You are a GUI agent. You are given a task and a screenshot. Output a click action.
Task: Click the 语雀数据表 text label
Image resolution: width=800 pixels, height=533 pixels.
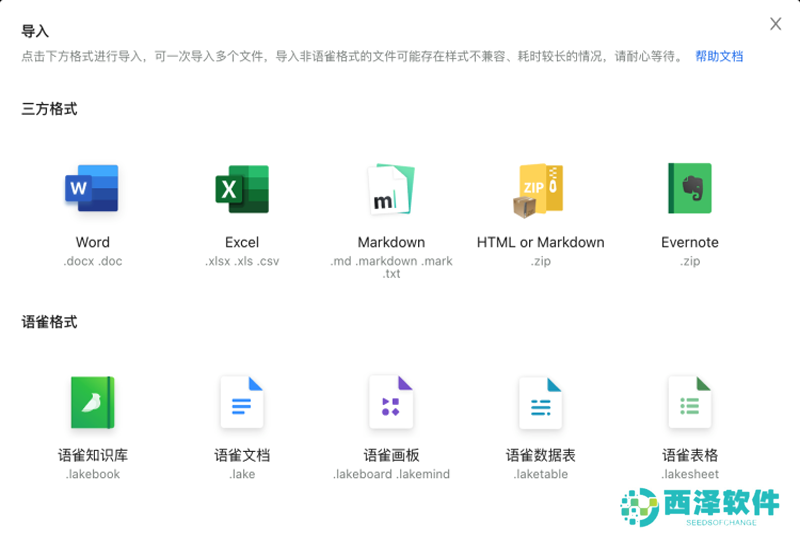pos(540,455)
